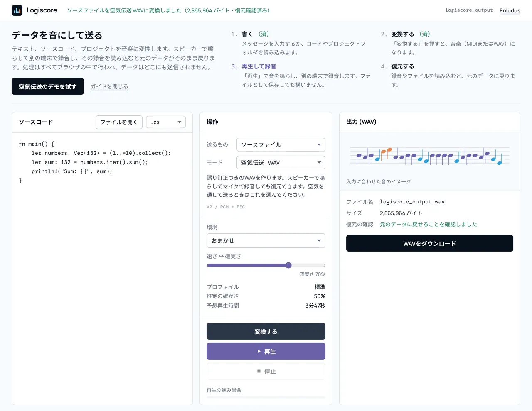532x411 pixels.
Task: Click ファイルを開く button
Action: (119, 122)
